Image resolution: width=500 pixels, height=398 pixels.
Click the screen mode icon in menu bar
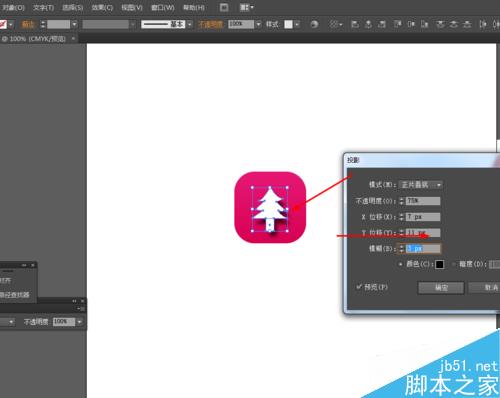point(224,7)
